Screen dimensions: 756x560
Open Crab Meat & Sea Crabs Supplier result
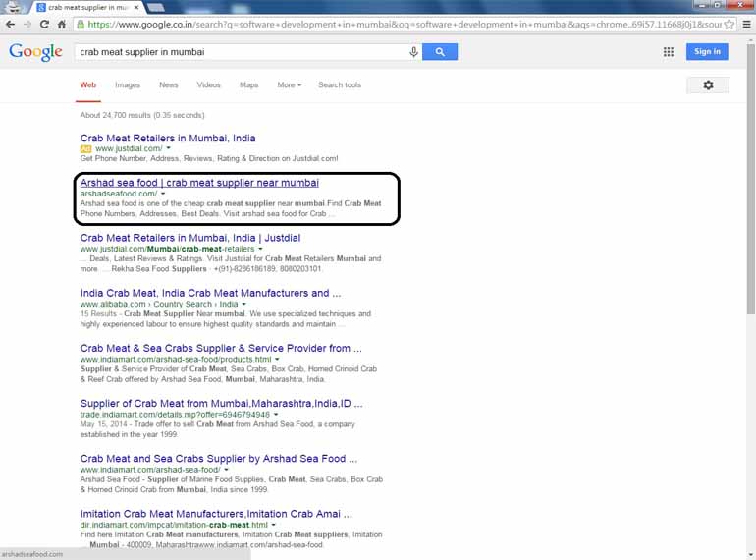click(221, 348)
